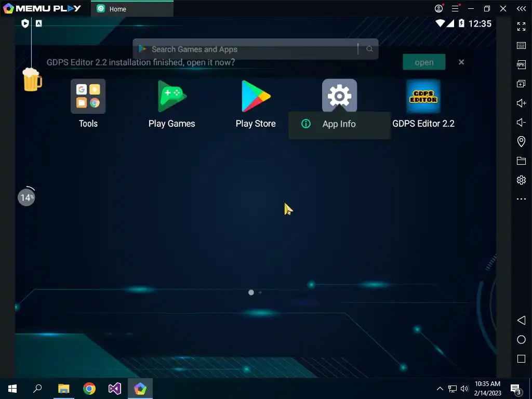
Task: Click the MEmu Play logo
Action: click(x=42, y=8)
